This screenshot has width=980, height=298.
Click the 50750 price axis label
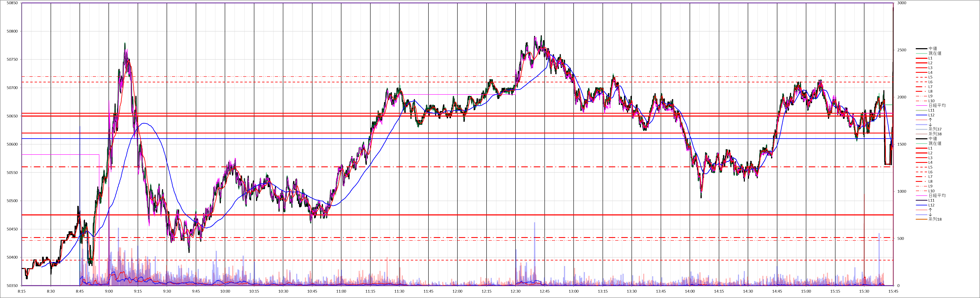tap(12, 59)
